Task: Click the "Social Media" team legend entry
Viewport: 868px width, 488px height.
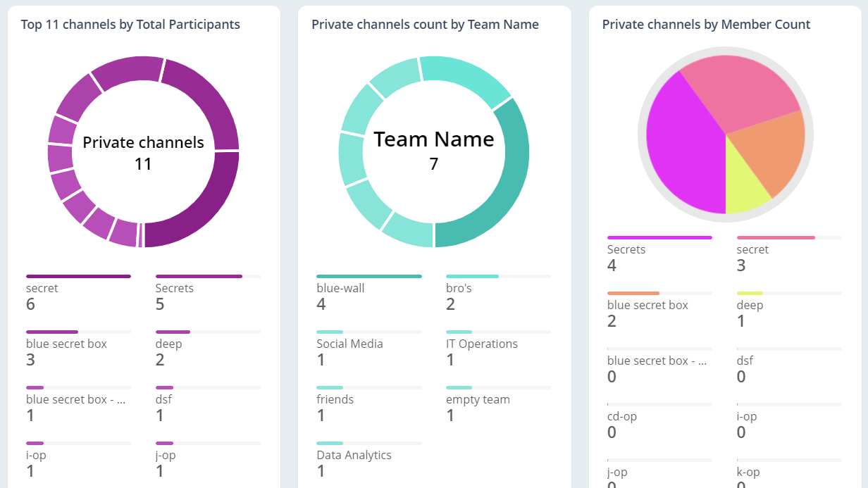Action: pos(351,344)
